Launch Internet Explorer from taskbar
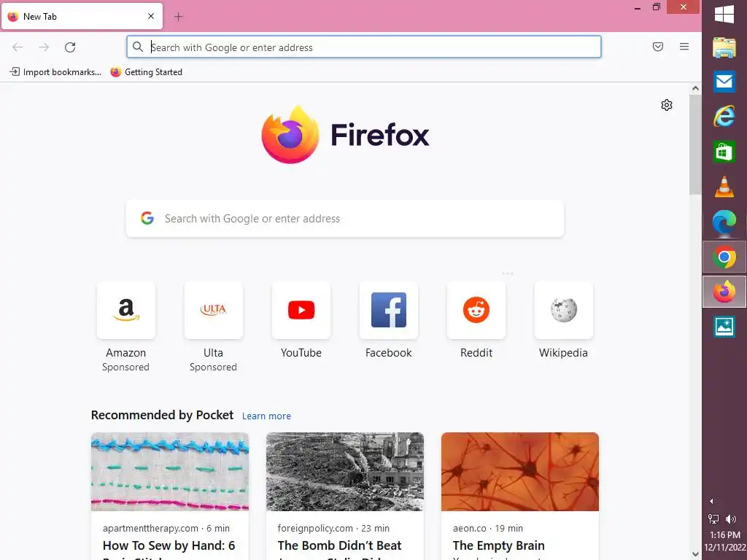Screen dimensions: 747x560 (724, 116)
